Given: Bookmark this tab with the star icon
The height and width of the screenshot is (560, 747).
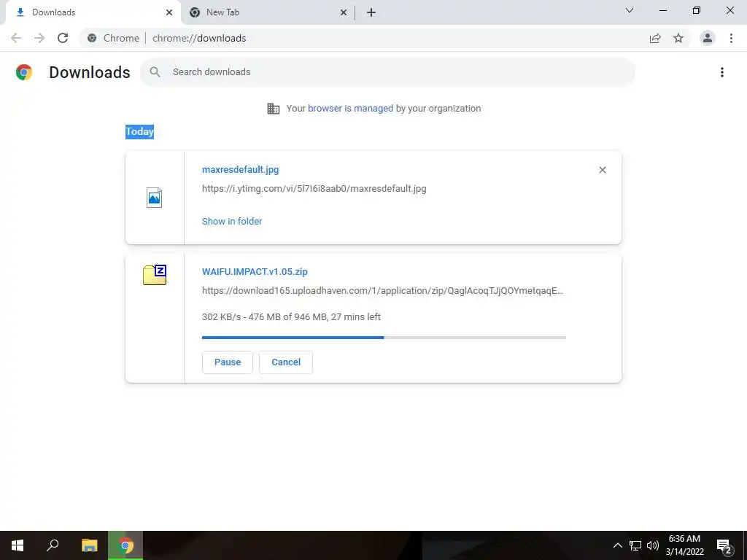Looking at the screenshot, I should click(x=678, y=38).
